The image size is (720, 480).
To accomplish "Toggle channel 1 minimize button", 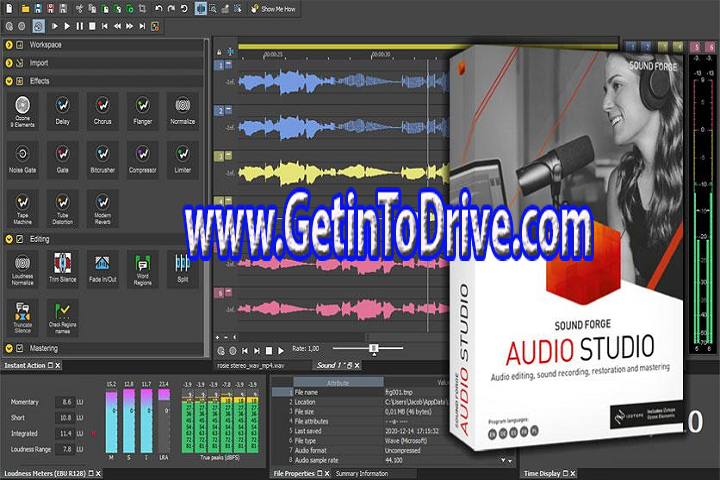I will (x=229, y=65).
